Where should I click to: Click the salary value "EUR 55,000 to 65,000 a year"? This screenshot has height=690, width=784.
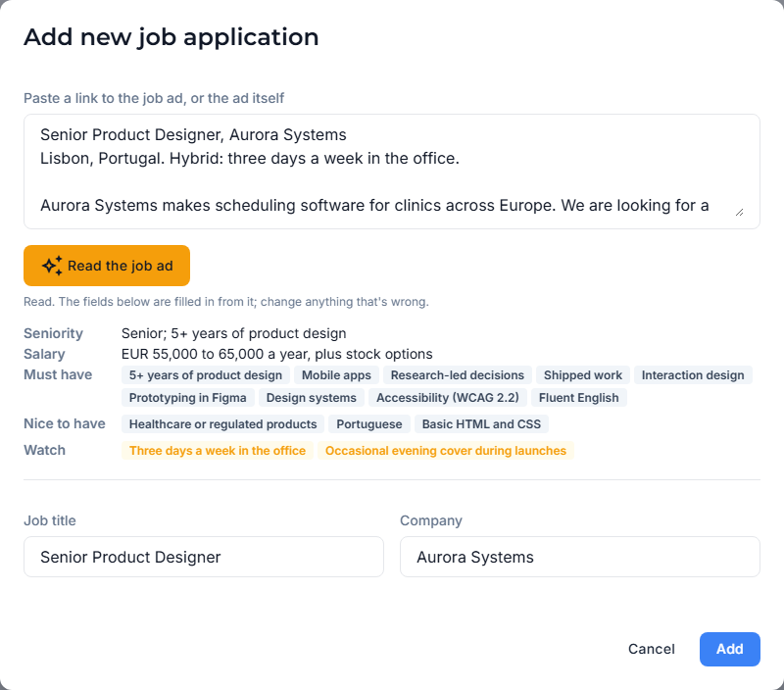tap(215, 354)
